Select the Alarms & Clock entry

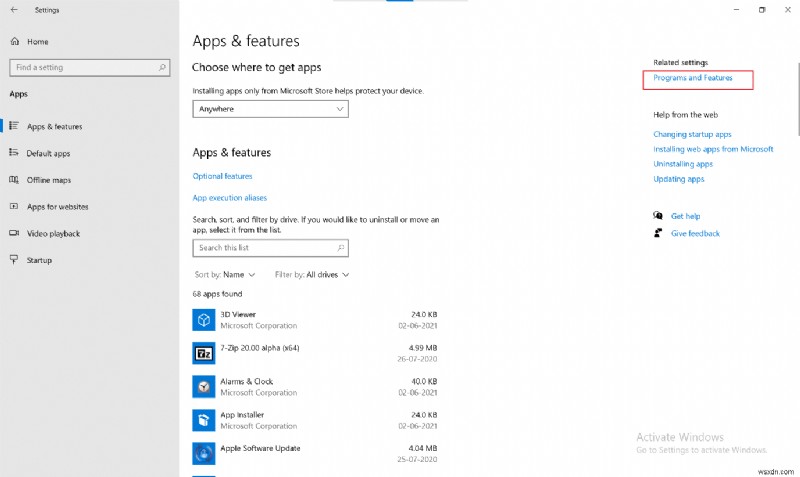click(x=315, y=387)
